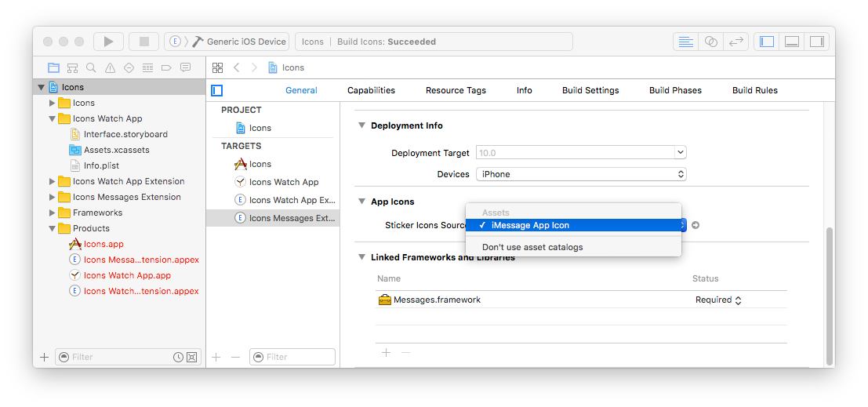Add a linked framework with plus

click(x=386, y=353)
